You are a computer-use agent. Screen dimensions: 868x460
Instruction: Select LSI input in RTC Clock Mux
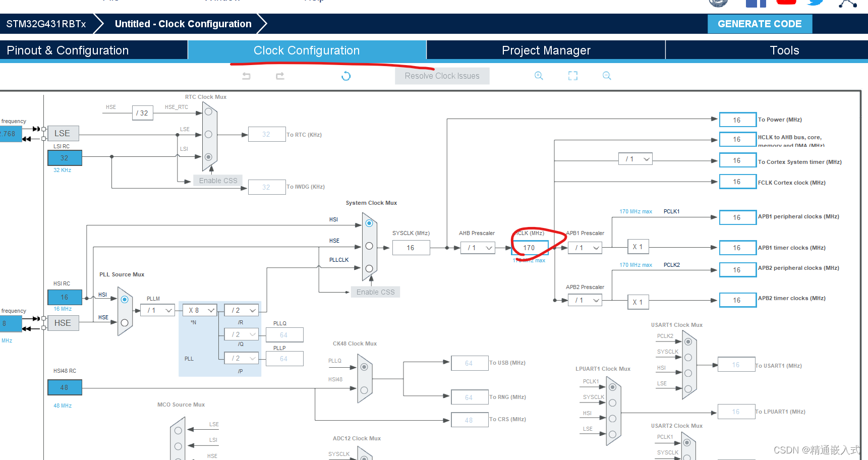pos(208,157)
